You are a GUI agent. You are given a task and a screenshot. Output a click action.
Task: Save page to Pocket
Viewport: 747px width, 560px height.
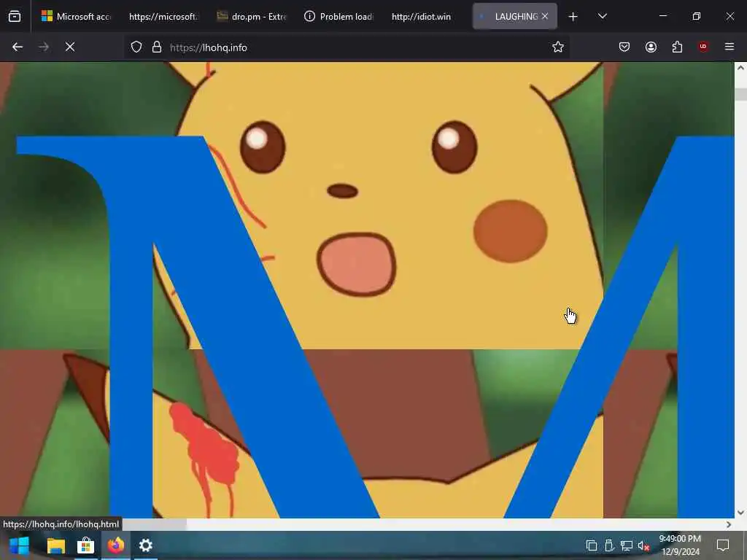point(624,47)
